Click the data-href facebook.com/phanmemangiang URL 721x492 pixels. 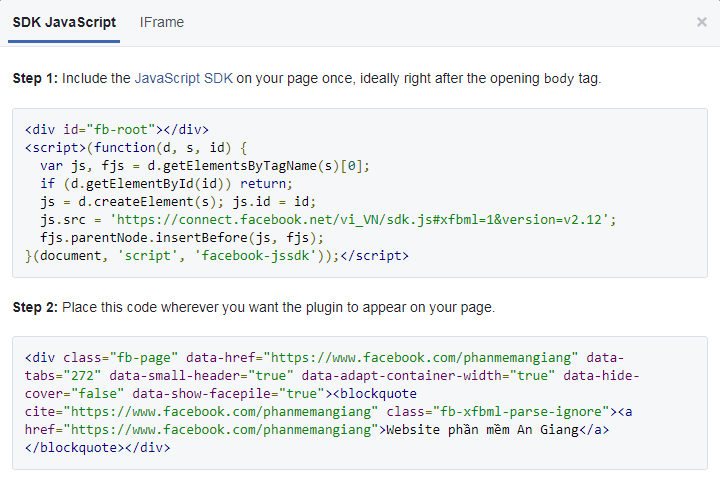pos(420,358)
